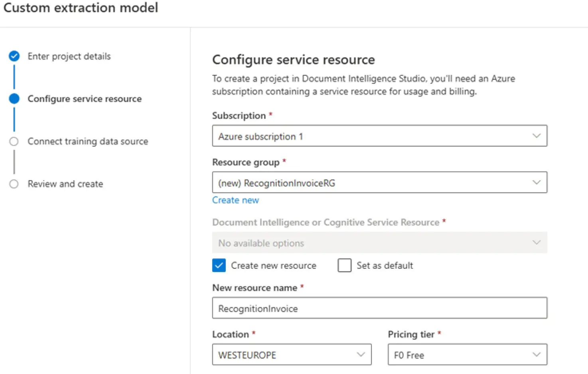Expand Subscription dropdown chevron arrow
This screenshot has height=374, width=588.
point(537,136)
